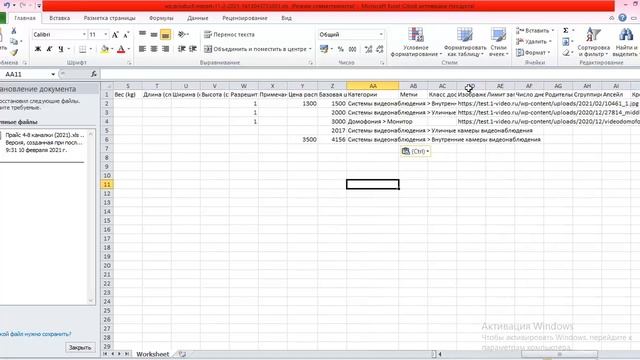Open cell borders button
The image size is (640, 360).
(83, 49)
